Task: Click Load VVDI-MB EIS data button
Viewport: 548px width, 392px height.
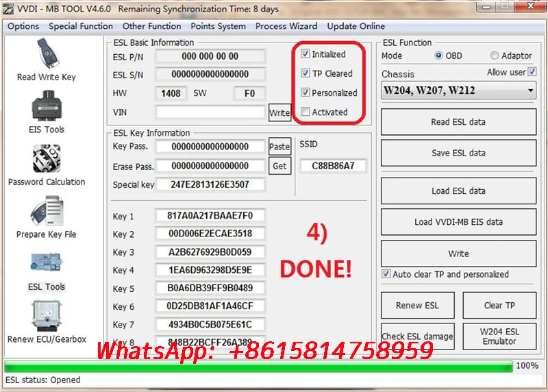Action: (458, 222)
